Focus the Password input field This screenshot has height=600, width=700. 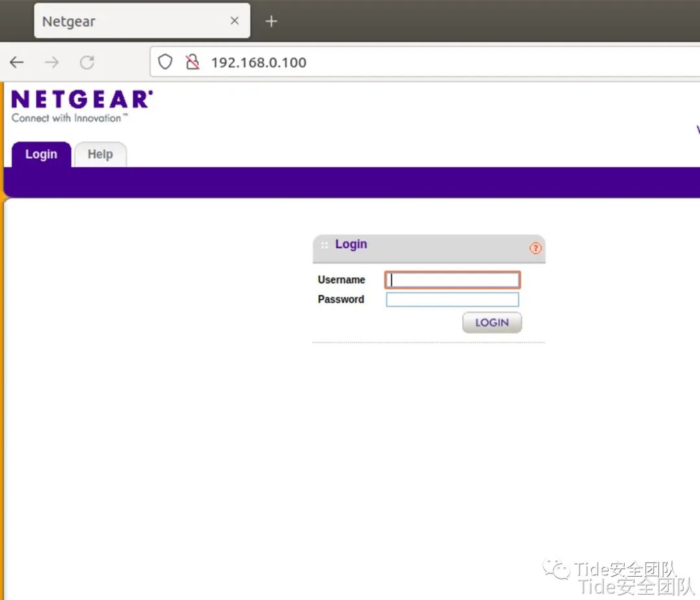pos(452,299)
